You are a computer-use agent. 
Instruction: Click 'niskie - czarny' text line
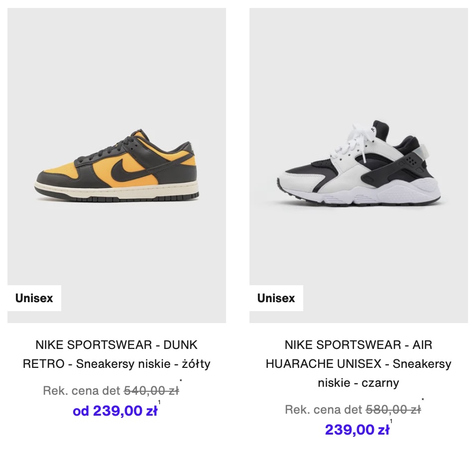tap(358, 383)
